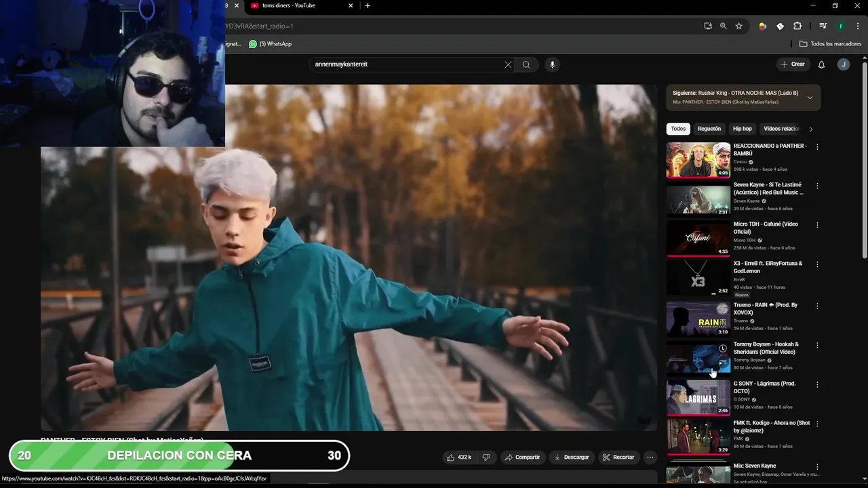
Task: Open the colorful circles extension icon
Action: [762, 26]
